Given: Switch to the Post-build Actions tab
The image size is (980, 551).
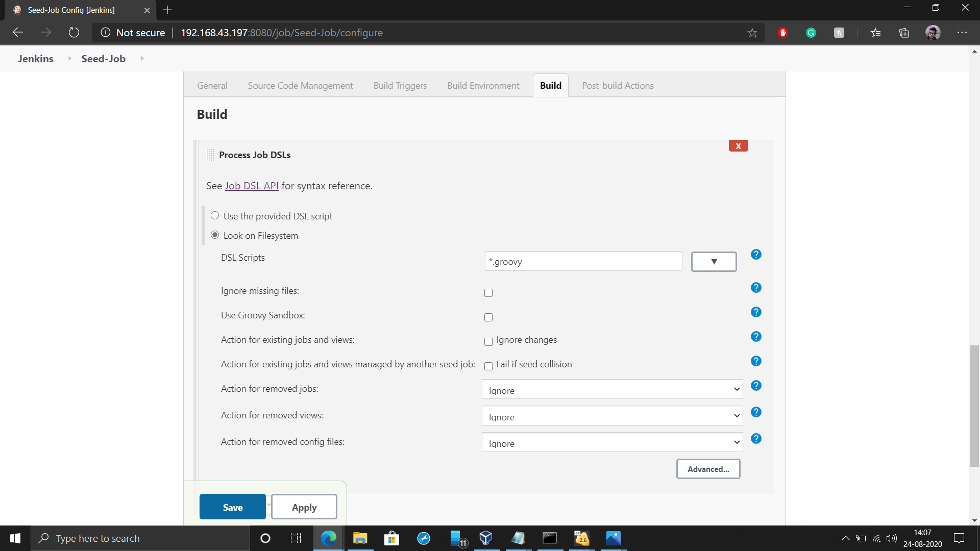Looking at the screenshot, I should pyautogui.click(x=618, y=85).
